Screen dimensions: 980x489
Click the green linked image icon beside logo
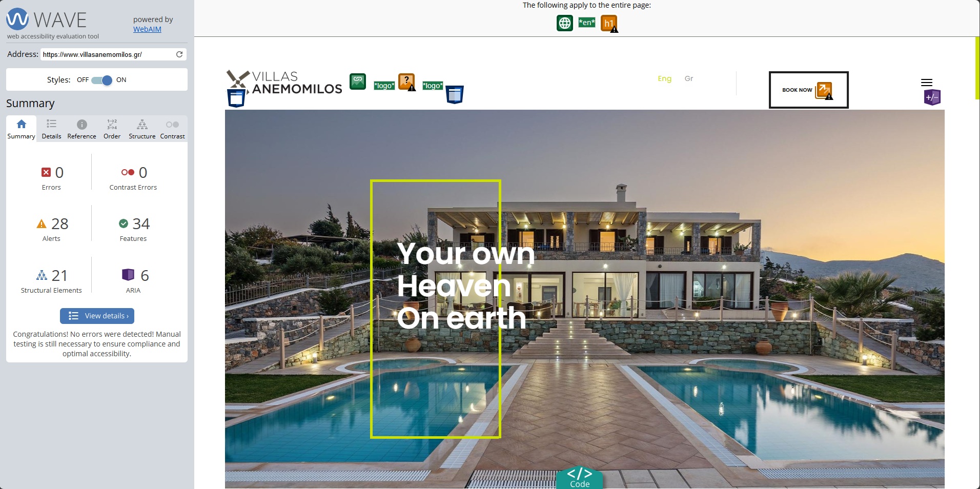pos(358,81)
